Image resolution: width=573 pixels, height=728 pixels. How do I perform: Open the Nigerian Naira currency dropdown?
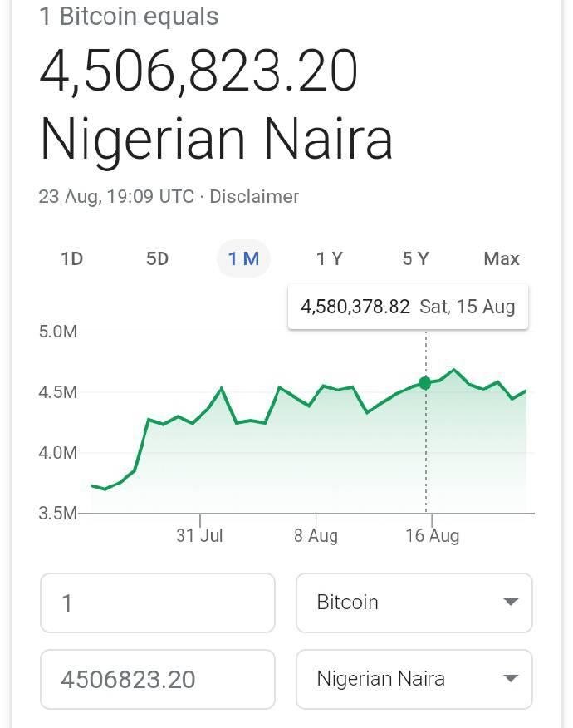[414, 679]
